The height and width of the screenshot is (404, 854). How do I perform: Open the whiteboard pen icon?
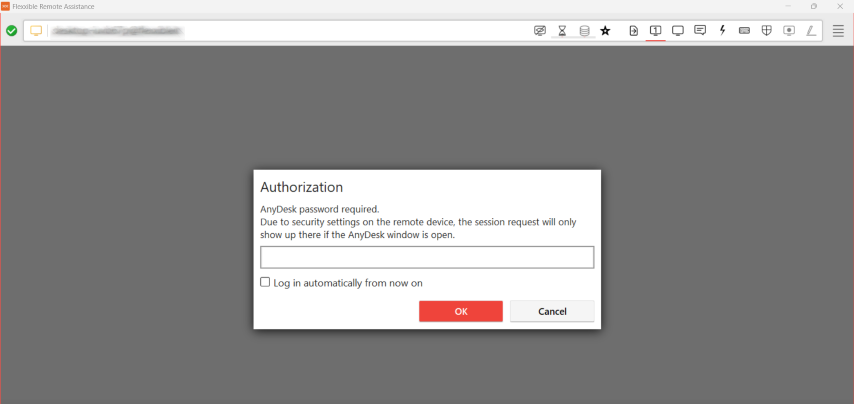click(x=812, y=31)
